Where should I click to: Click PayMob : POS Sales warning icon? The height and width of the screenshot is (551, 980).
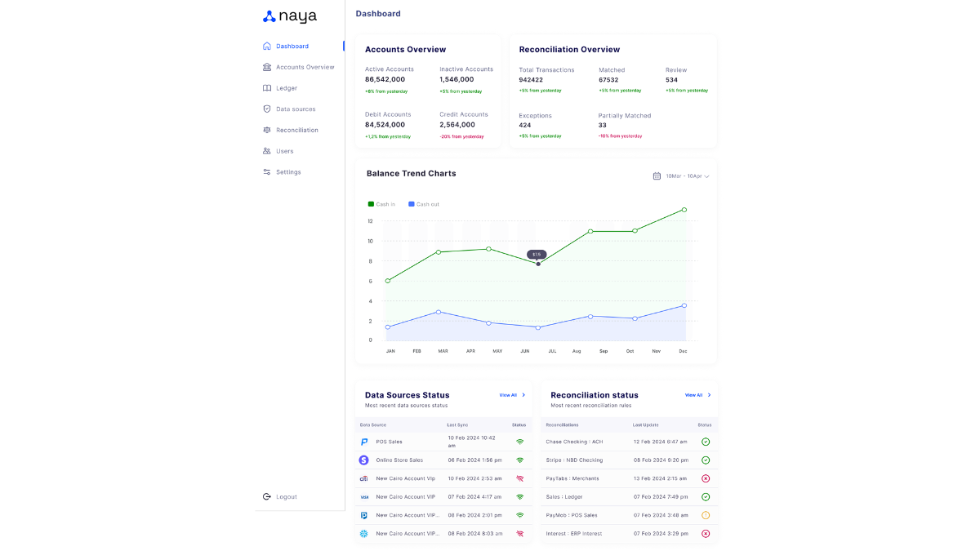point(706,515)
